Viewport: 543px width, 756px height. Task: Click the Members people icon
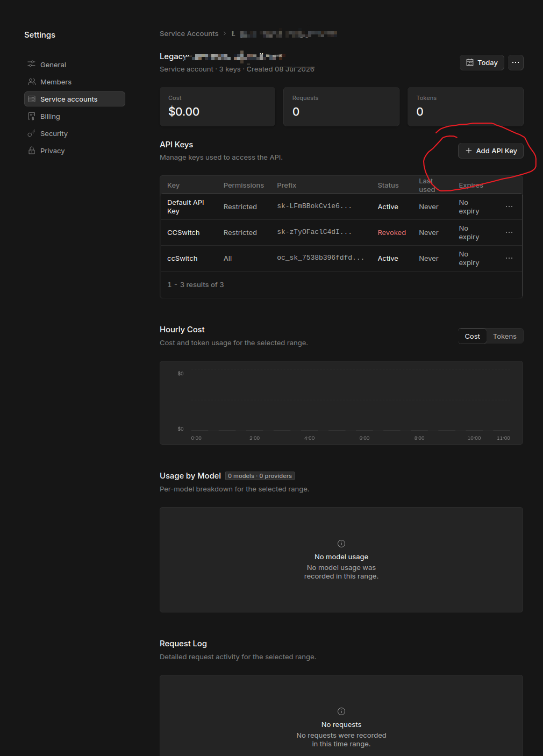click(32, 82)
